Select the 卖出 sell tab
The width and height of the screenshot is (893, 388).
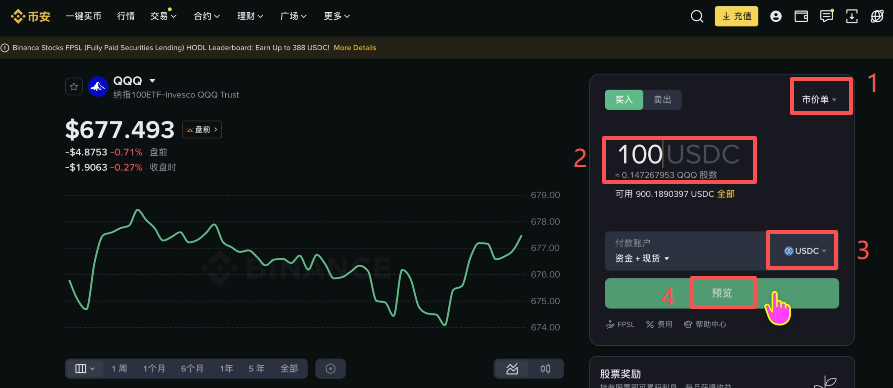click(x=662, y=100)
